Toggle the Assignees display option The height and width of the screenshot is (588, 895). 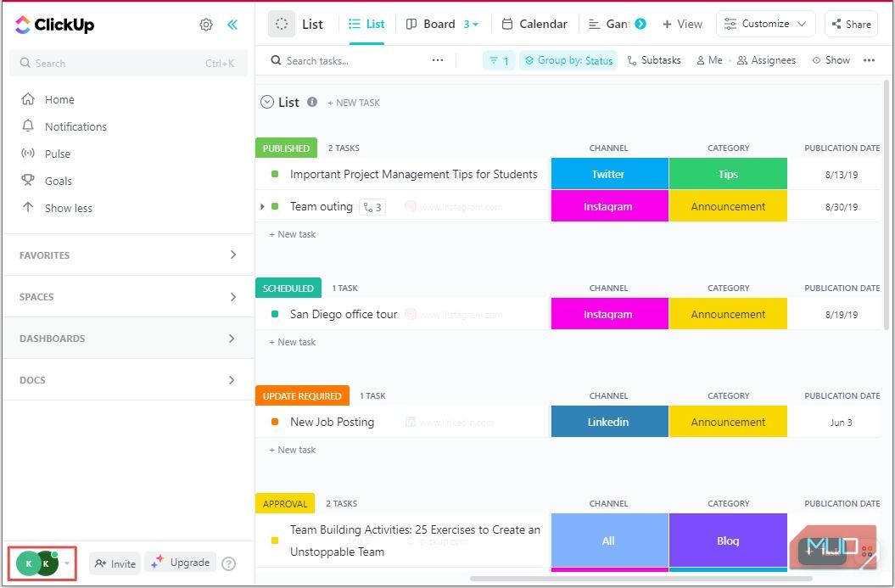[x=766, y=60]
